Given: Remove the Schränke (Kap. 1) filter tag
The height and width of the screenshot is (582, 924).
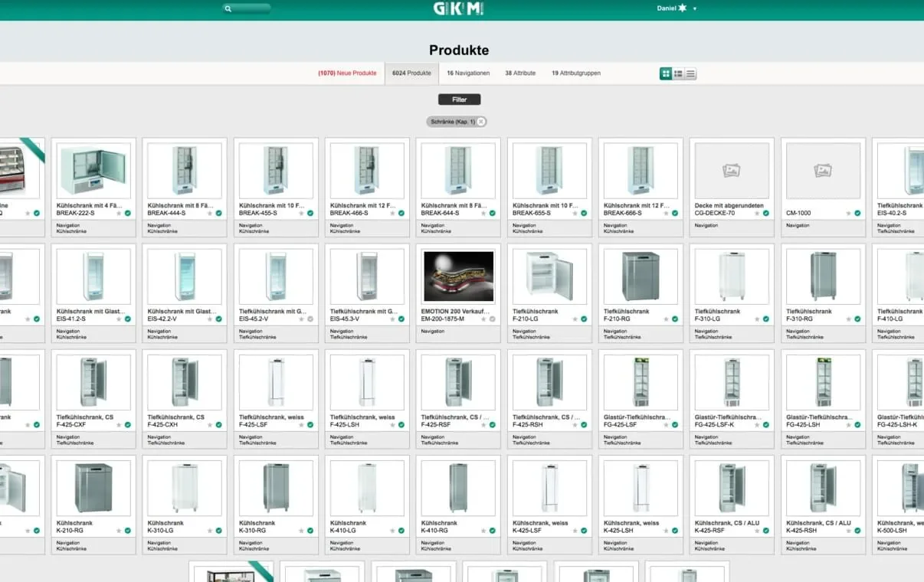Looking at the screenshot, I should click(481, 122).
